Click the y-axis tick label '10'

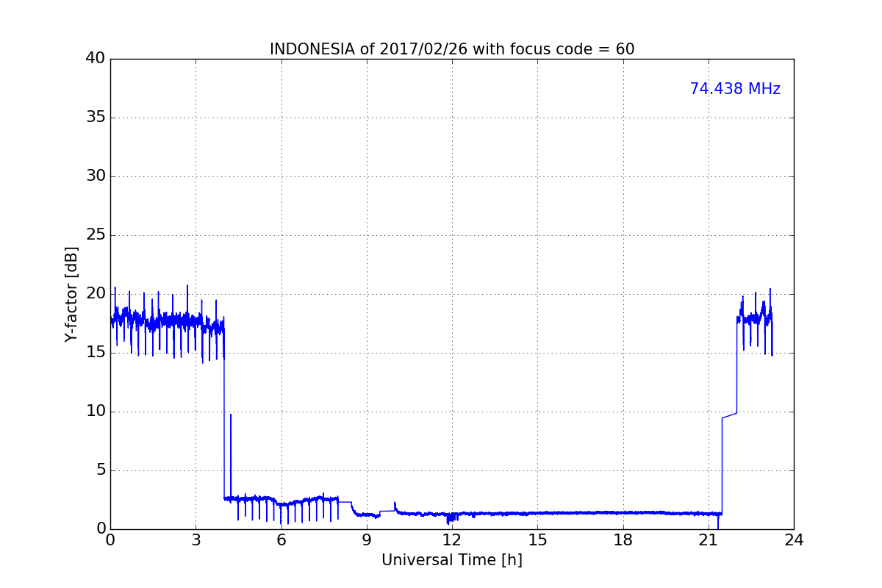(x=96, y=412)
